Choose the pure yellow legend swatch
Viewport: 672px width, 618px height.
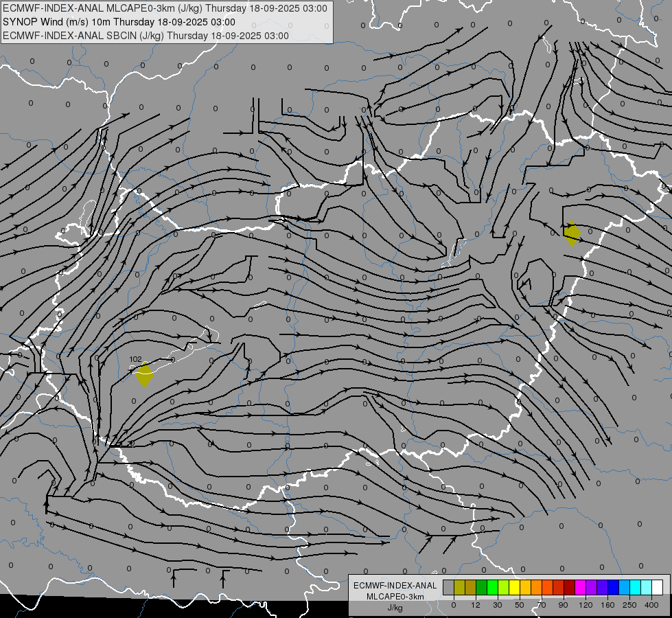514,587
